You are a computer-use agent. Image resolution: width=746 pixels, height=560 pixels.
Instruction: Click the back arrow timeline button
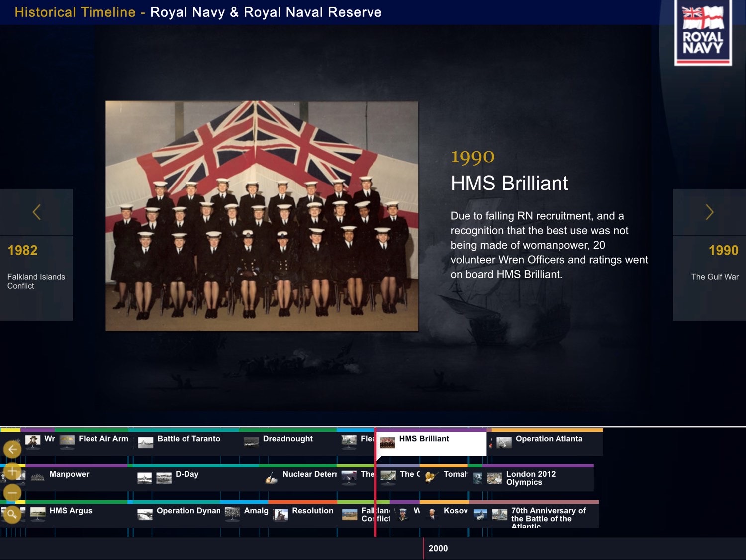click(12, 450)
